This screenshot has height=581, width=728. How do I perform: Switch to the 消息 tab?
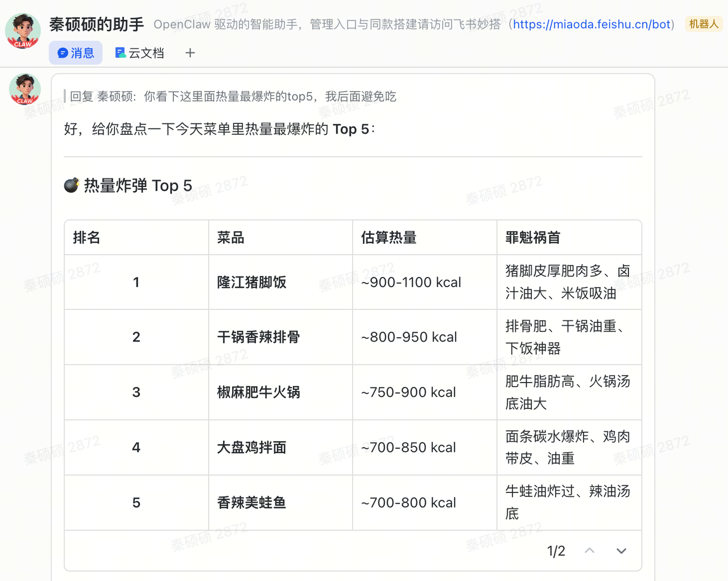(76, 53)
